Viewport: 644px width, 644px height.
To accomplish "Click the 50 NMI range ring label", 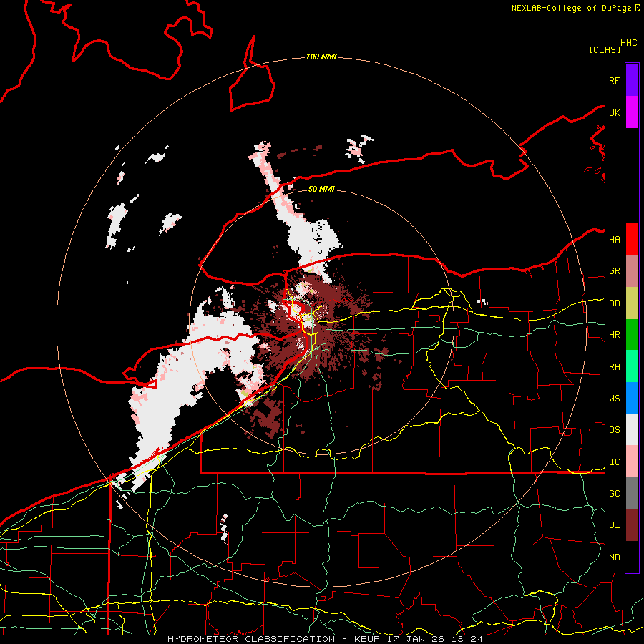I will [x=321, y=189].
